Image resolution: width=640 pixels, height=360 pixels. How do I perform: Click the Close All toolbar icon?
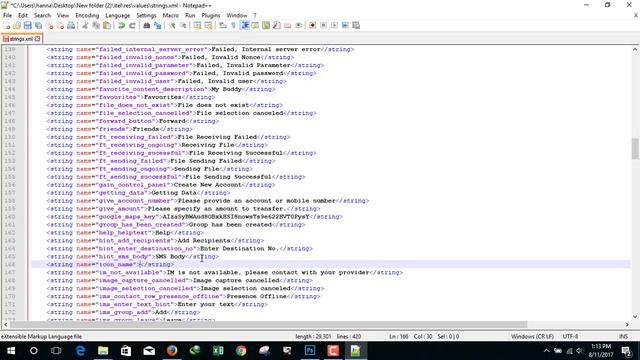(x=60, y=25)
